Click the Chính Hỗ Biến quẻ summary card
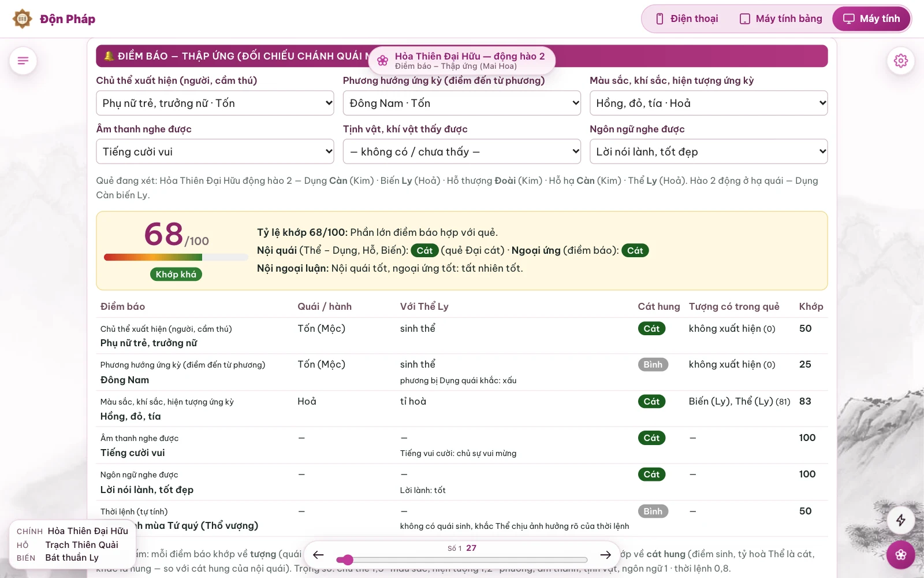924x578 pixels. pyautogui.click(x=72, y=544)
